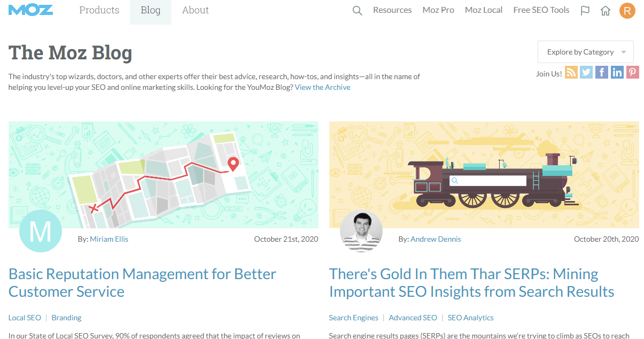Image resolution: width=644 pixels, height=339 pixels.
Task: Click the Local SEO category link
Action: [25, 317]
